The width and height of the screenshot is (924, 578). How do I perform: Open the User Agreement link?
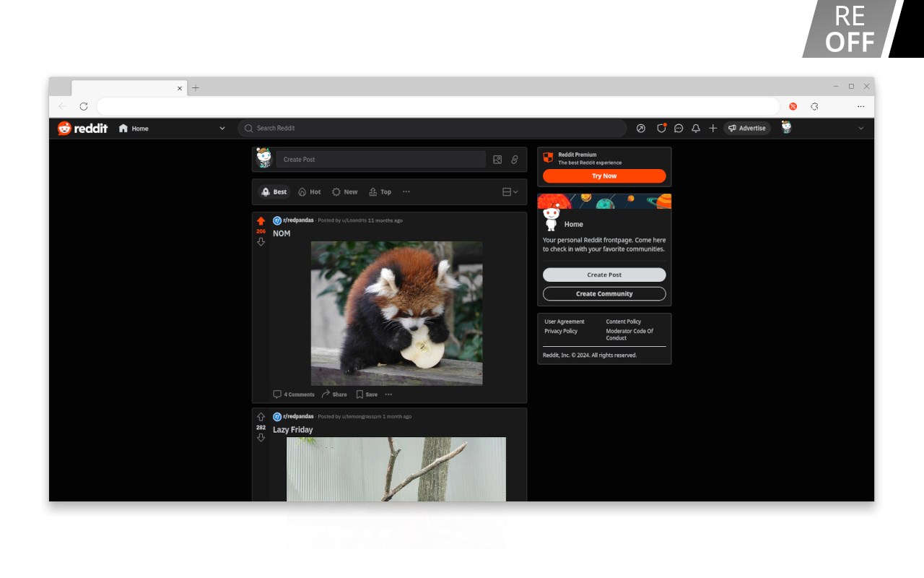(x=565, y=322)
